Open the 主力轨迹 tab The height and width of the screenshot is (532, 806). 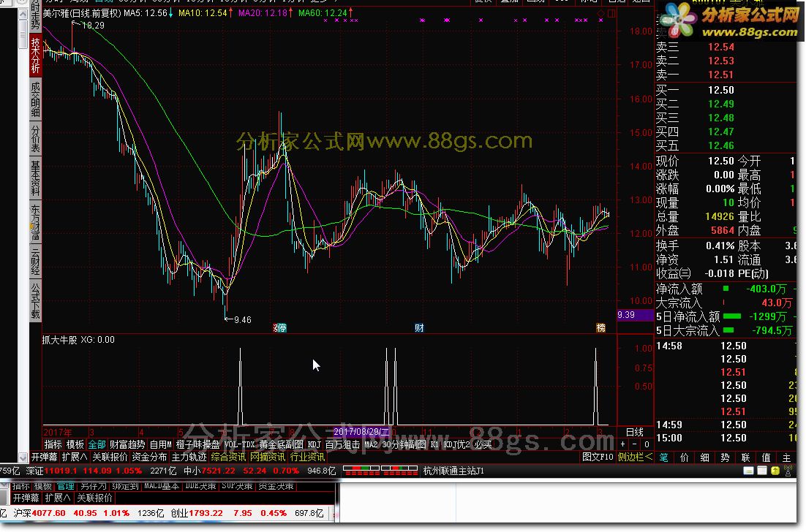(x=189, y=457)
